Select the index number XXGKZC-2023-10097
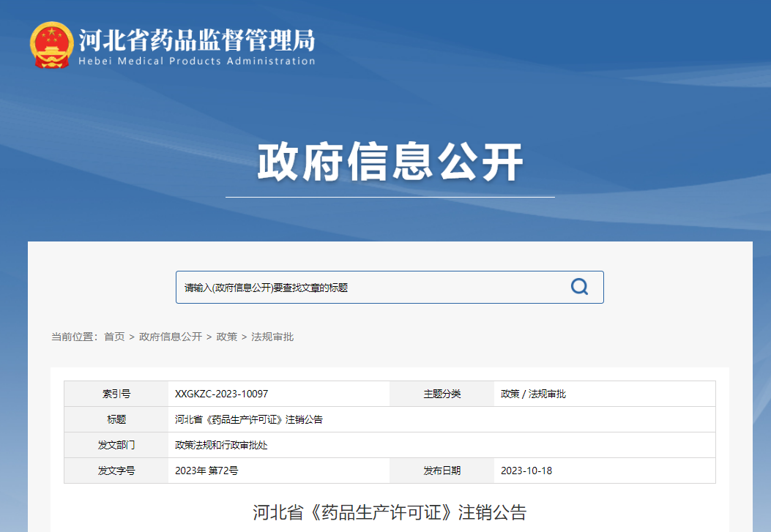The image size is (771, 532). tap(221, 394)
